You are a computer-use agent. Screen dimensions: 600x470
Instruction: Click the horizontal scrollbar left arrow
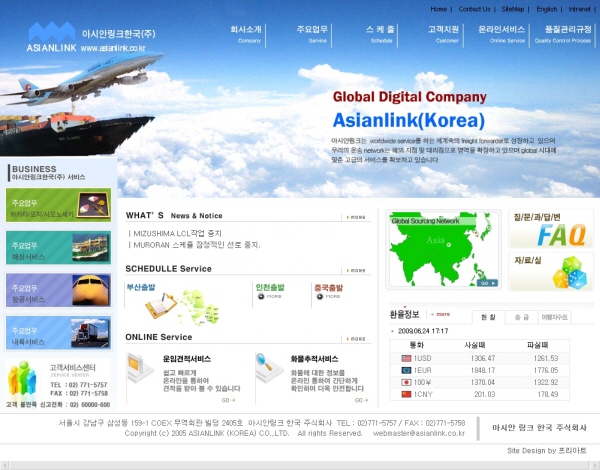pos(4,465)
